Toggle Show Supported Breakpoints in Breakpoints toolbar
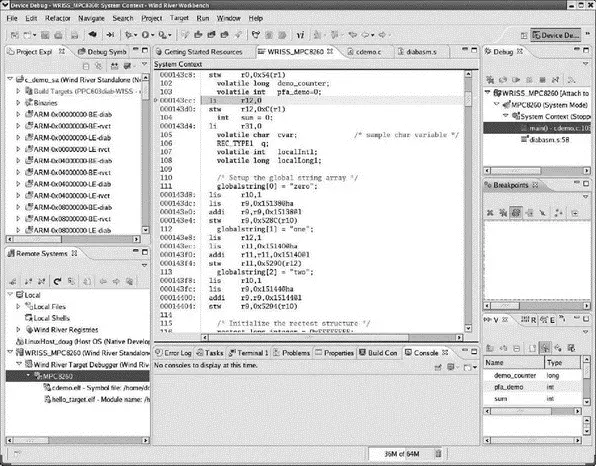This screenshot has width=596, height=466. (x=516, y=212)
